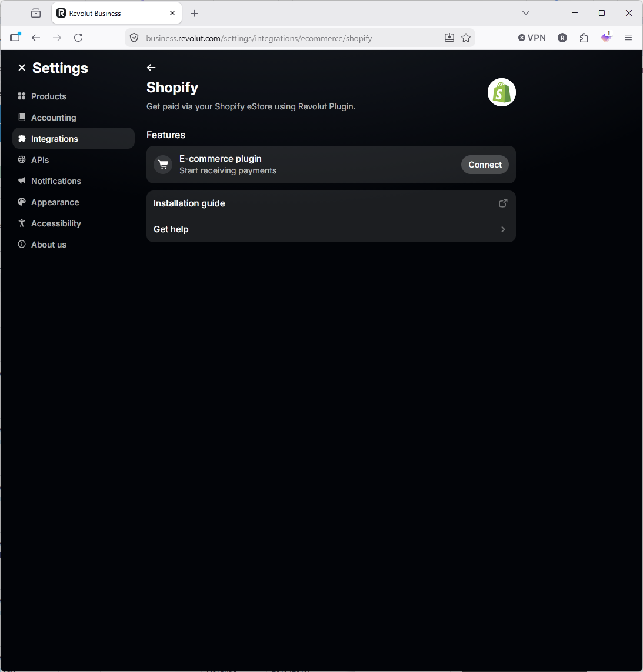Expand the Get help chevron
This screenshot has width=643, height=672.
coord(503,229)
